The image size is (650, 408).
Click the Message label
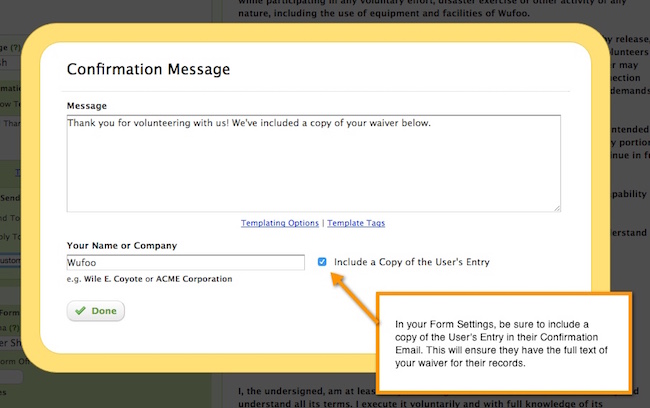(x=87, y=106)
